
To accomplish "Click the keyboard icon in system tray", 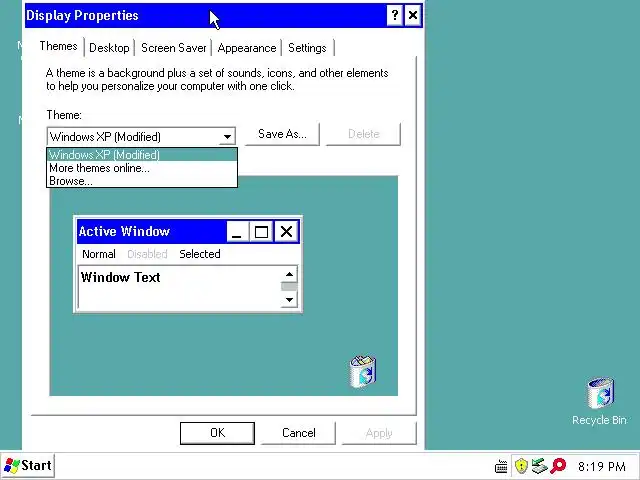I will tap(501, 466).
